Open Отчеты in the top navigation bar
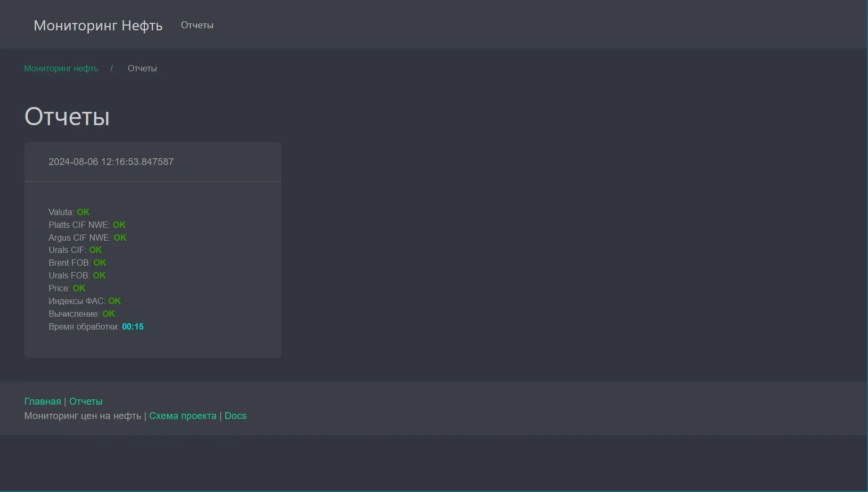The width and height of the screenshot is (868, 492). point(197,25)
